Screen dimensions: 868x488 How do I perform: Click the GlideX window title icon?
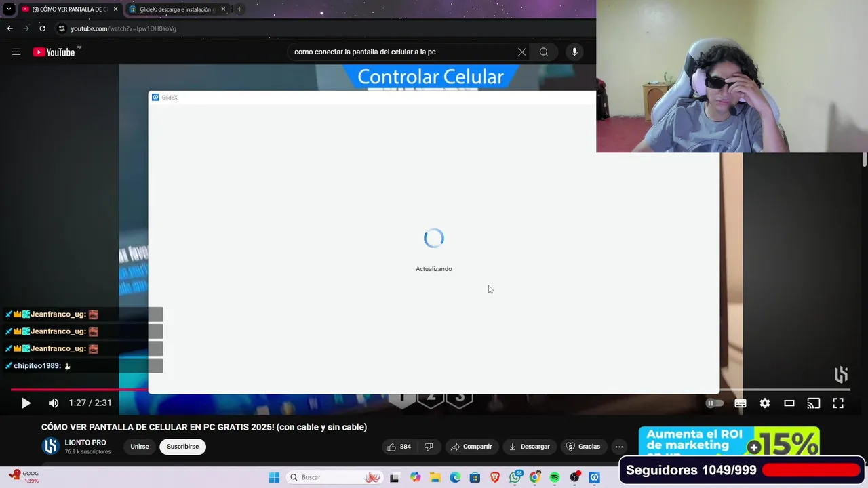(155, 98)
